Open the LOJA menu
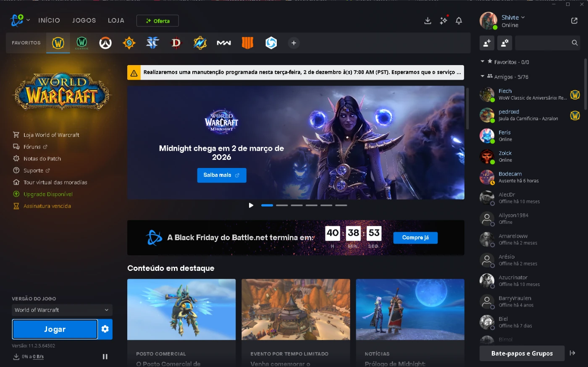 point(116,21)
